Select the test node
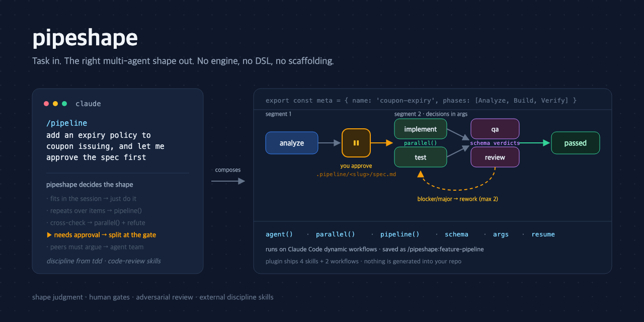Viewport: 644px width, 322px height. coord(421,157)
